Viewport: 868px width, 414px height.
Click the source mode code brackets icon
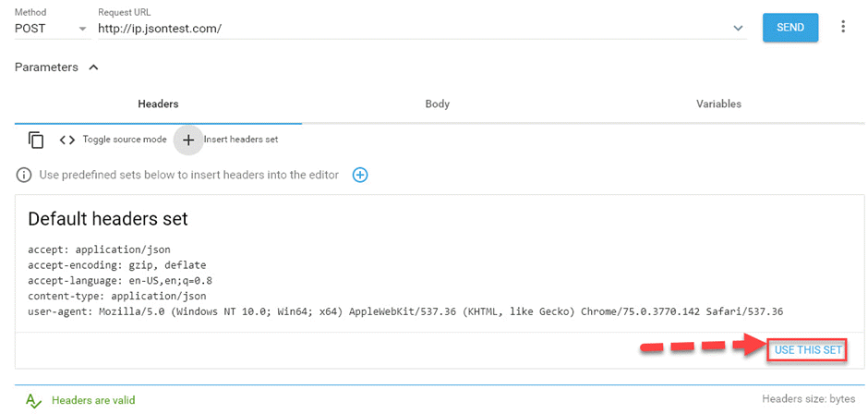(66, 140)
